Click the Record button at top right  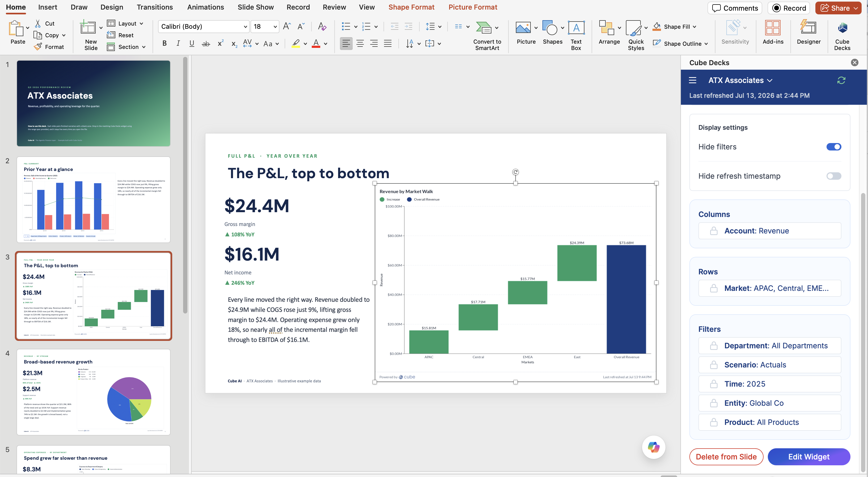pyautogui.click(x=789, y=8)
